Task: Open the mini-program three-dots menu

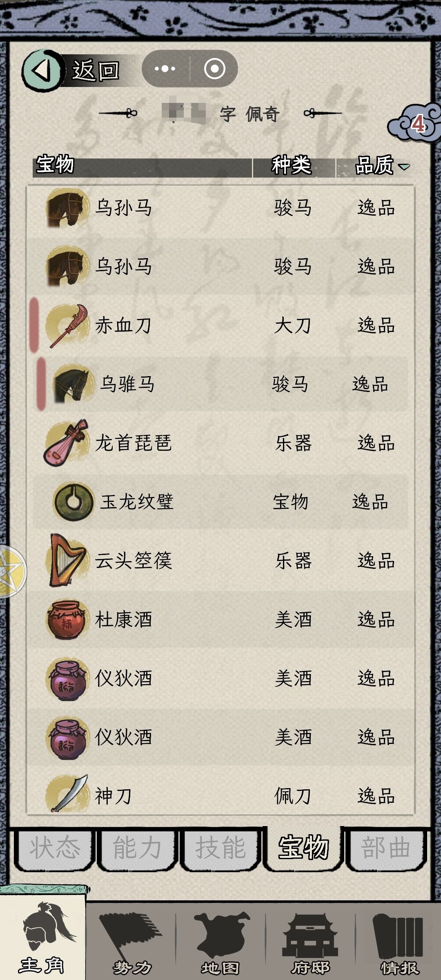Action: coord(165,69)
